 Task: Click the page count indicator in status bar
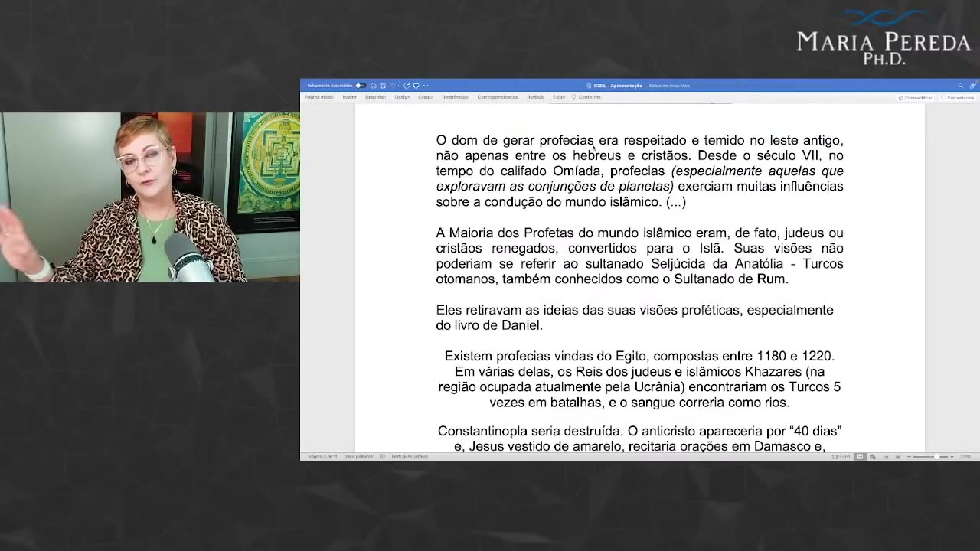322,456
